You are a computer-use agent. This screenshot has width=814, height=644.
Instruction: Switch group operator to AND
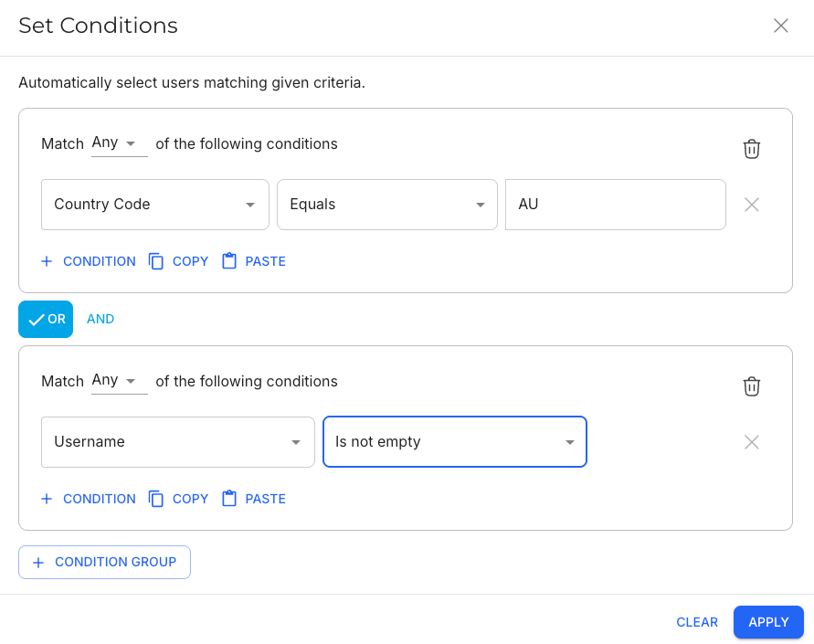click(x=100, y=320)
